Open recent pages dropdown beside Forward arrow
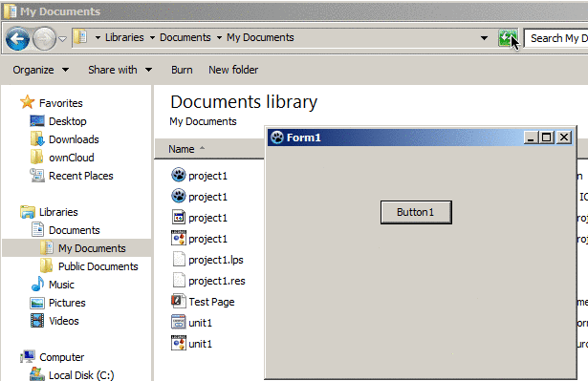This screenshot has width=588, height=381. [63, 38]
